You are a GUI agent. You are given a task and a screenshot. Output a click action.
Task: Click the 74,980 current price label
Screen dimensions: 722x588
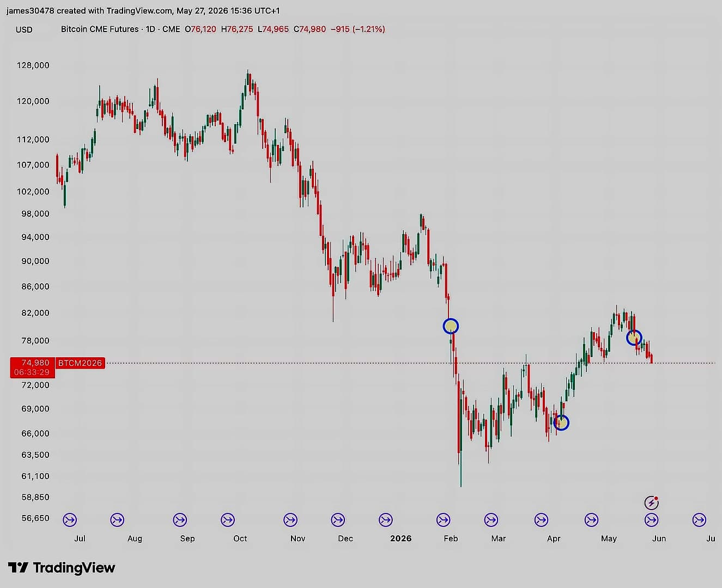click(x=35, y=363)
